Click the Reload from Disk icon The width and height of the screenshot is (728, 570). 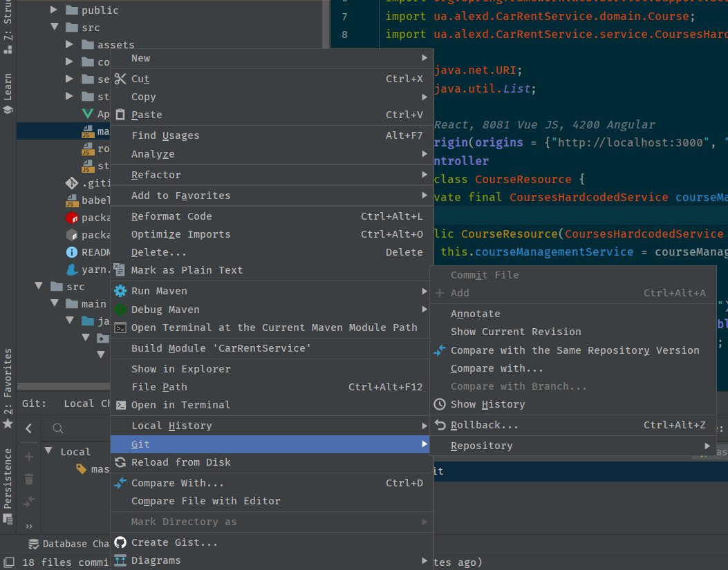tap(120, 462)
